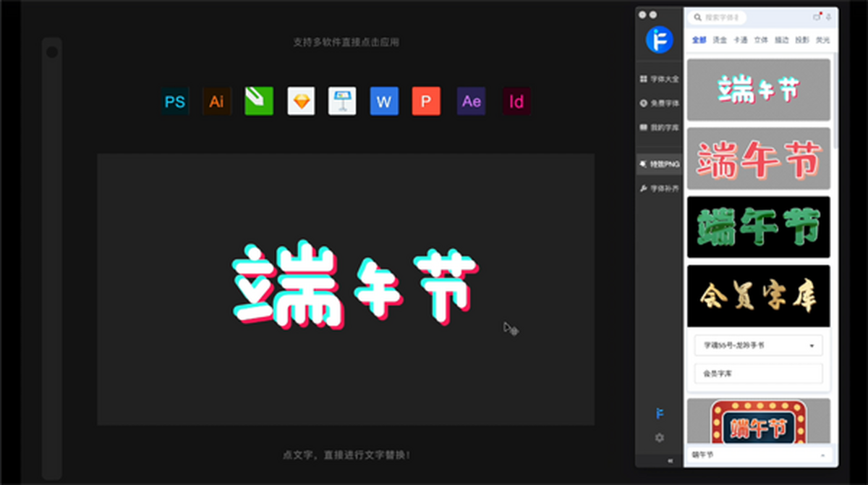Switch to the 全部 tab

(699, 40)
